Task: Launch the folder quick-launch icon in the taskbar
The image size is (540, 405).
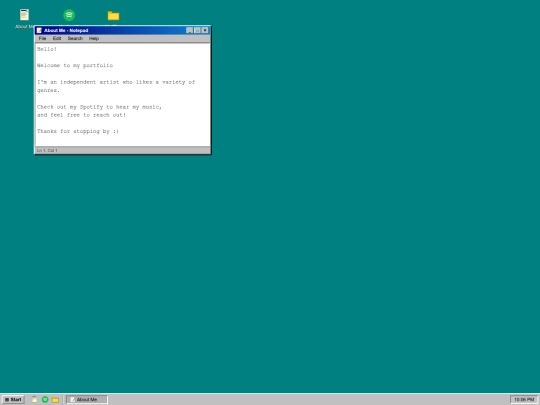Action: 55,399
